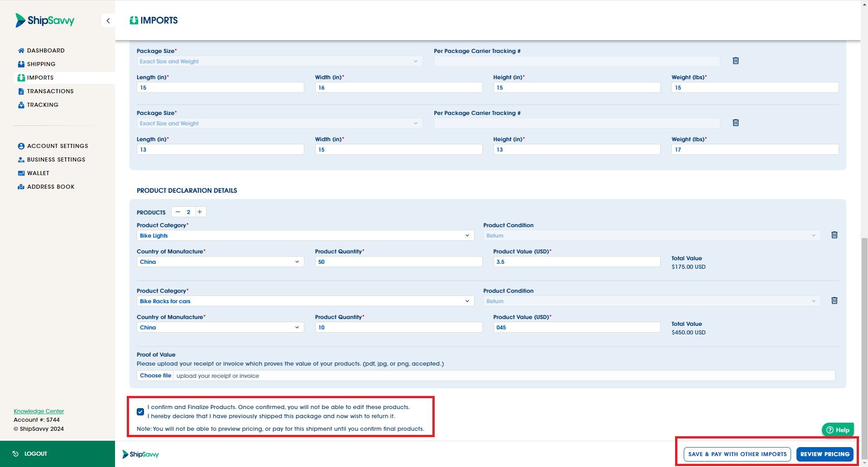Open the Shipping section
The image size is (868, 467).
coord(37,64)
